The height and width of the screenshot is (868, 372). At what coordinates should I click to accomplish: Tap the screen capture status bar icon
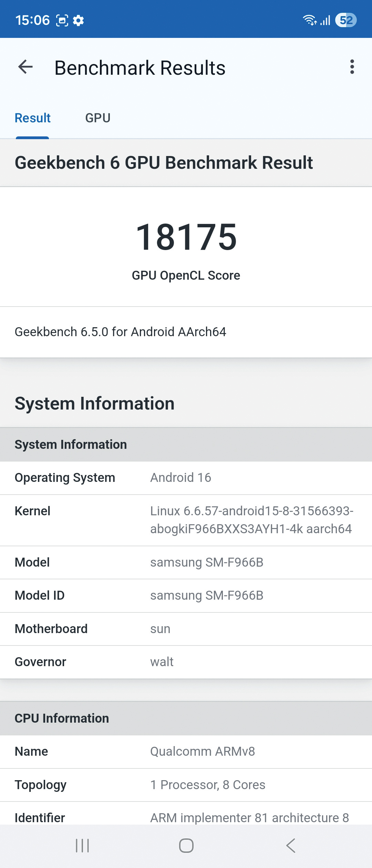[62, 21]
